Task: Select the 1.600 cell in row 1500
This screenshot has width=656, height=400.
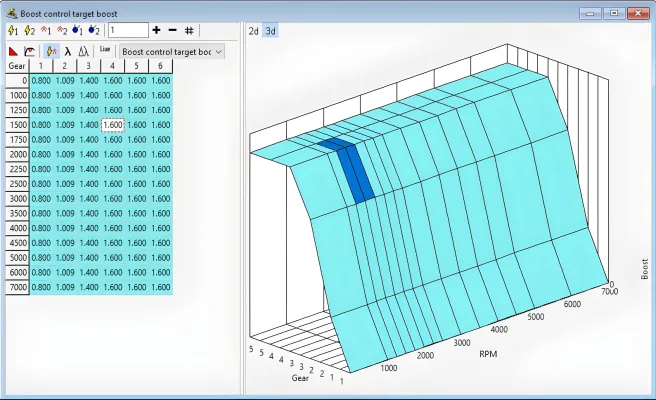Action: (113, 125)
